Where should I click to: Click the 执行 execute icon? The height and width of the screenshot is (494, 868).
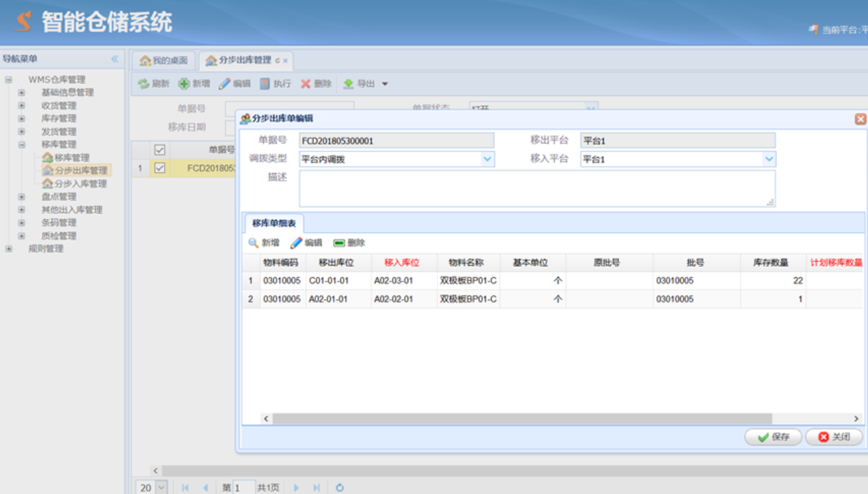click(x=265, y=84)
